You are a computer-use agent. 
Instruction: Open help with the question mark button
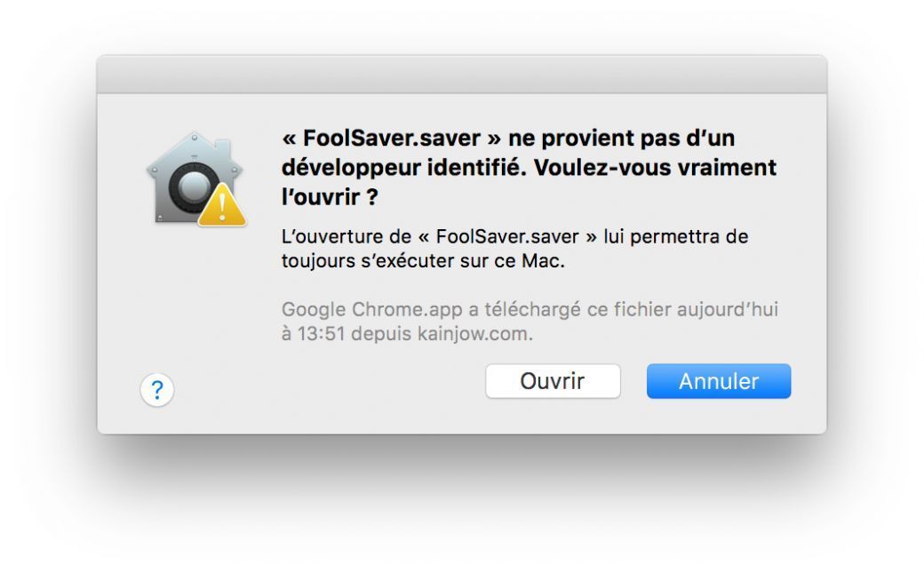(157, 389)
